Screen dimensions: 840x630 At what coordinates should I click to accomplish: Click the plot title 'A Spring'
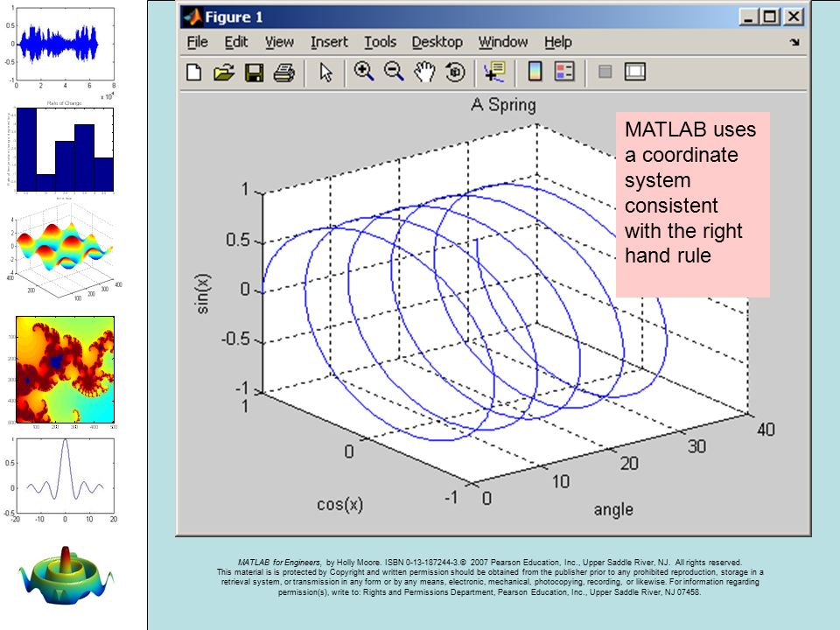pyautogui.click(x=503, y=104)
